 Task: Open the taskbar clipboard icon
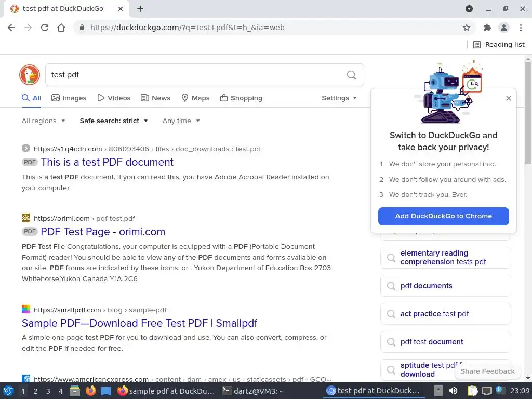tap(472, 391)
